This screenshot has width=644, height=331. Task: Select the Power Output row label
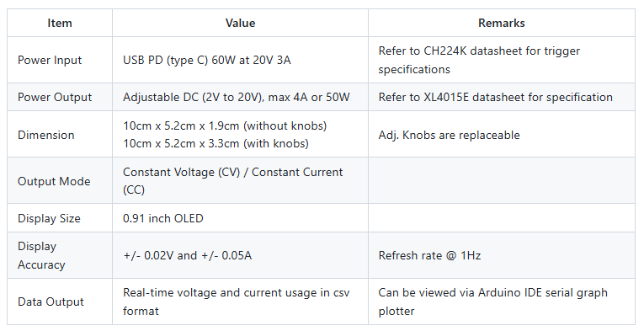pyautogui.click(x=55, y=97)
